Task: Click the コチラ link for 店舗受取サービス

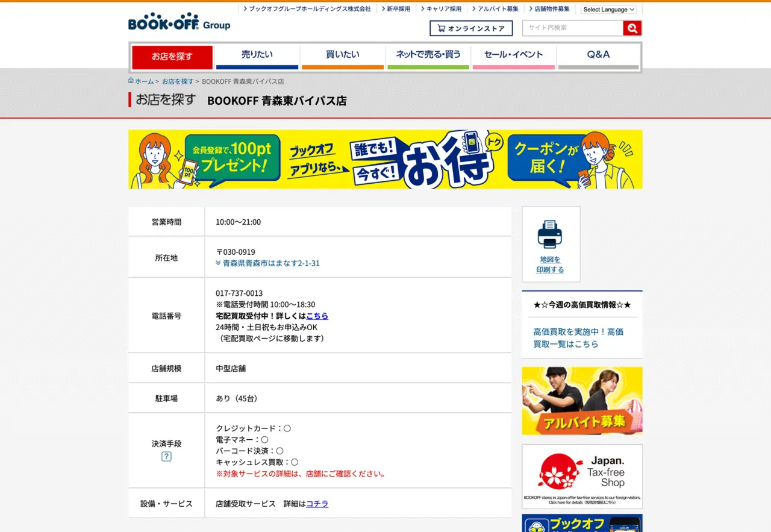Action: point(317,504)
